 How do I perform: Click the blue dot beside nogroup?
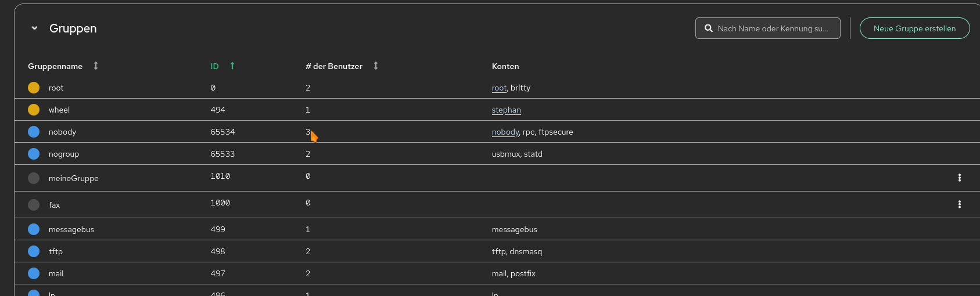tap(34, 154)
